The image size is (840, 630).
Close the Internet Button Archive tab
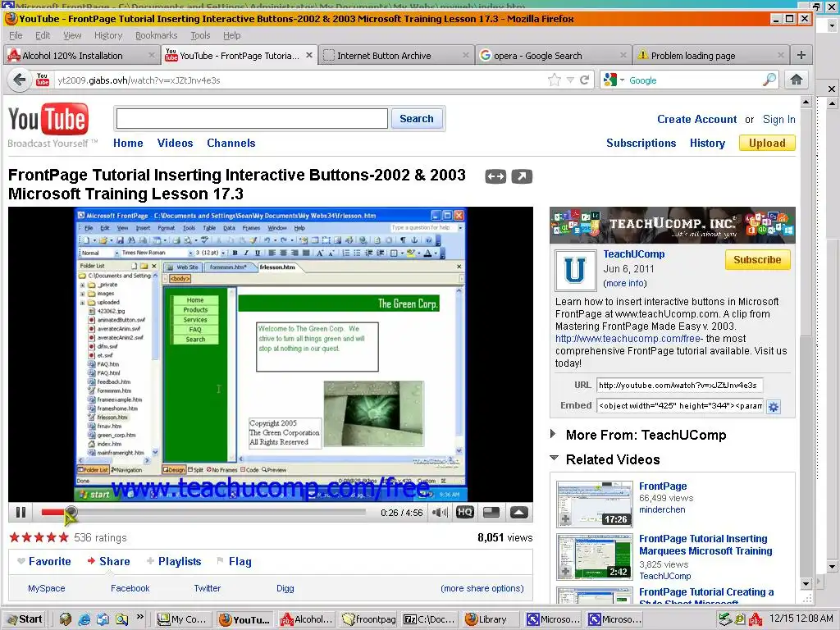tap(466, 55)
